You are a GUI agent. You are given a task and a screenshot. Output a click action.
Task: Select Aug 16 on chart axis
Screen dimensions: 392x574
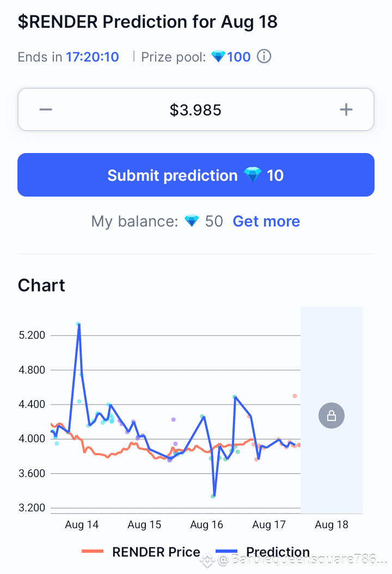tap(206, 524)
